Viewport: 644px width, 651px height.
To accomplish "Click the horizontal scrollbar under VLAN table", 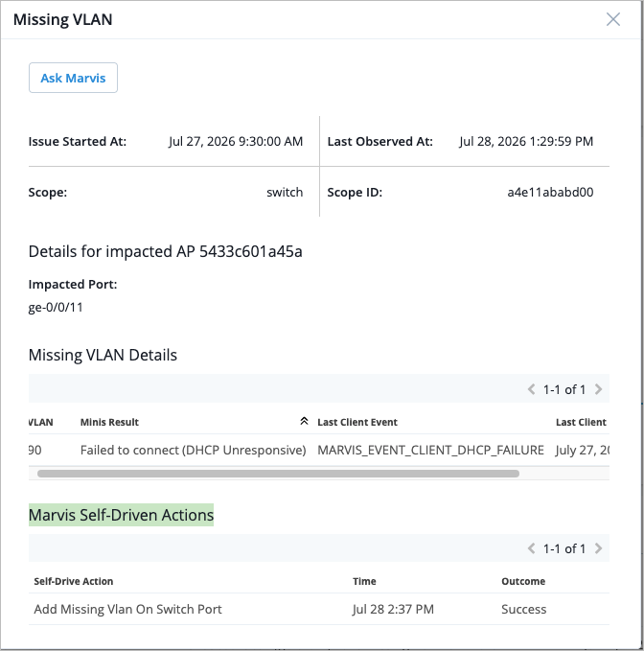I will tap(278, 474).
